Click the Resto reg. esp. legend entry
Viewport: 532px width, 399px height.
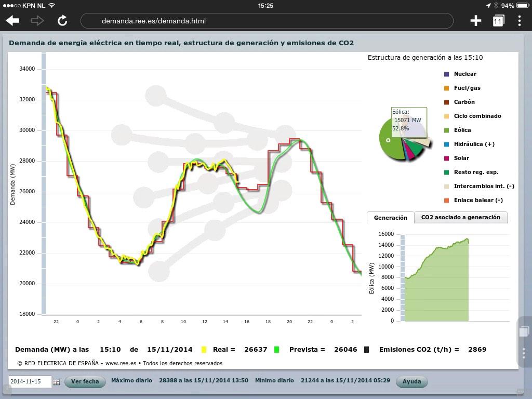[x=471, y=172]
